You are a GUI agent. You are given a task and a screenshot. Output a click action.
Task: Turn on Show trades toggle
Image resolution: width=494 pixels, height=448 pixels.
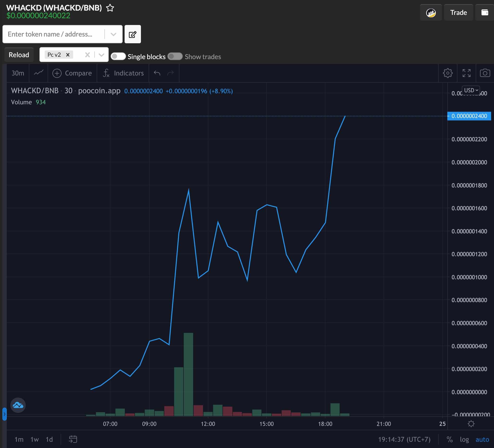coord(175,56)
